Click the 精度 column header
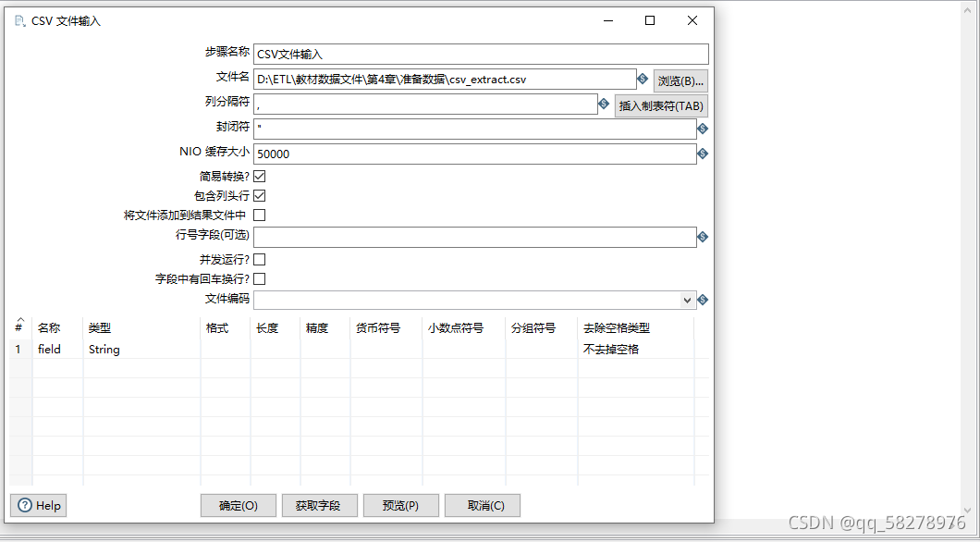This screenshot has width=980, height=542. (325, 328)
